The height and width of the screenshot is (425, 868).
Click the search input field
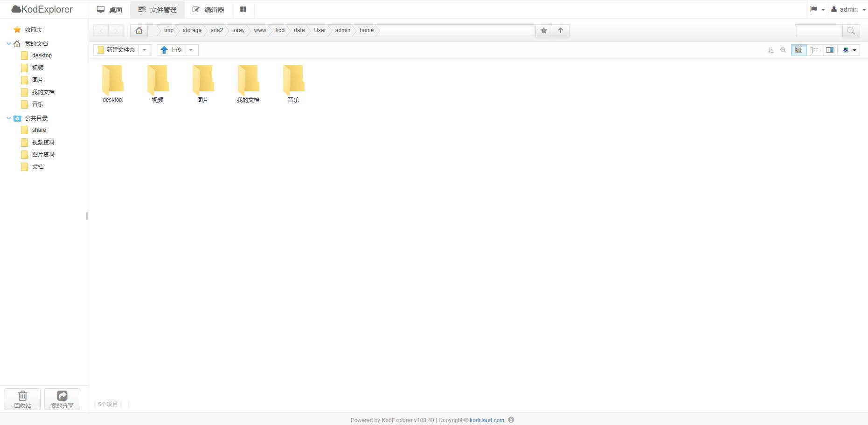pos(819,31)
